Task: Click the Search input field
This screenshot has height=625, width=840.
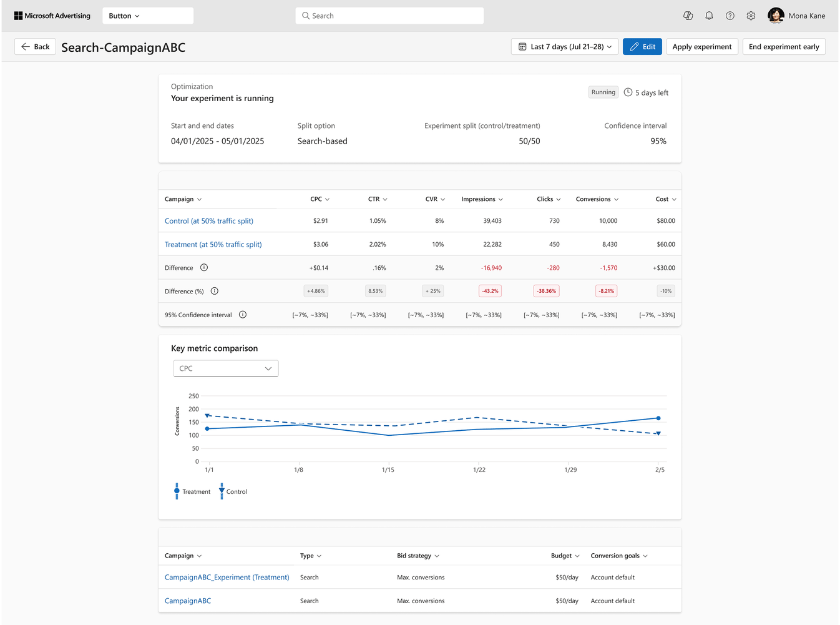Action: click(x=389, y=16)
